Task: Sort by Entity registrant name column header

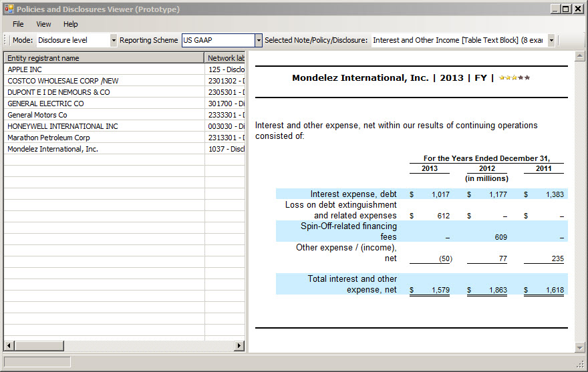Action: coord(104,57)
